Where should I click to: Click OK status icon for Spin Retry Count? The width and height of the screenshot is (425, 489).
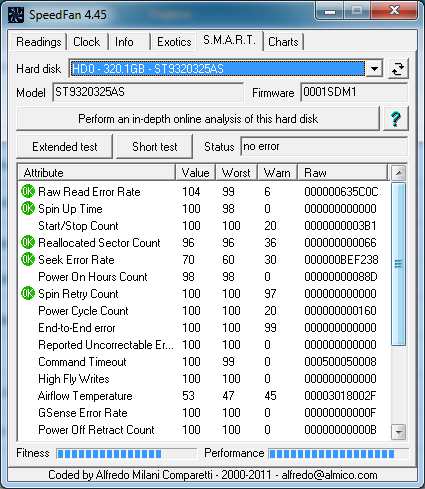tap(28, 294)
